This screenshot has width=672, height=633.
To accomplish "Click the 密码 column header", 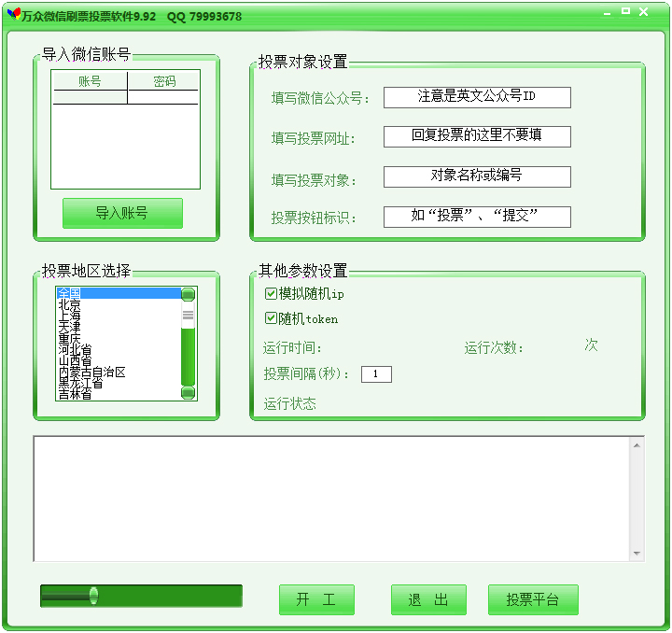I will point(164,81).
